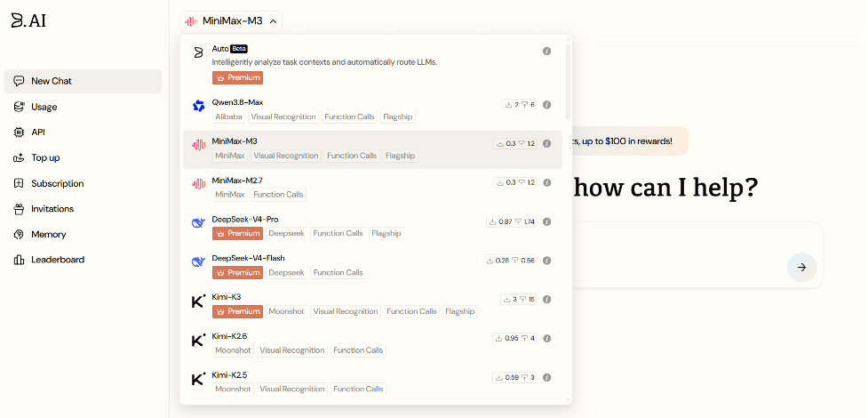Click the Leaderboard icon
This screenshot has height=418, width=868.
click(x=19, y=260)
